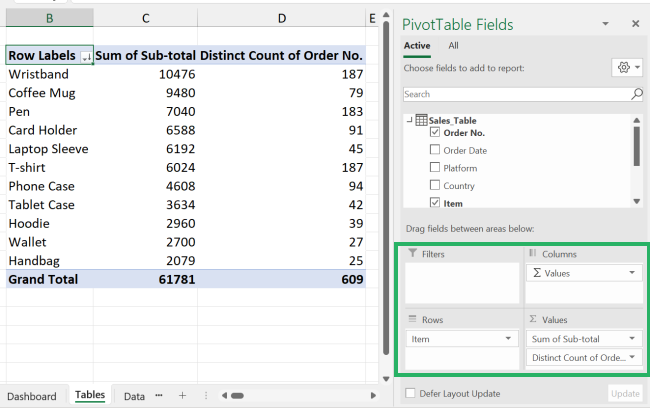Screen dimensions: 650x408
Task: Open the PivotTable Fields tools gear menu
Action: (626, 67)
